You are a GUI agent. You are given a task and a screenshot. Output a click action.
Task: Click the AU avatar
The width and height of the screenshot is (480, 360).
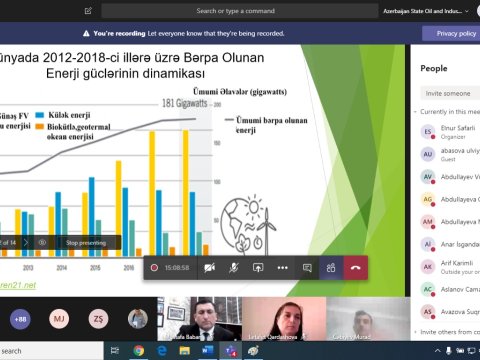(428, 154)
